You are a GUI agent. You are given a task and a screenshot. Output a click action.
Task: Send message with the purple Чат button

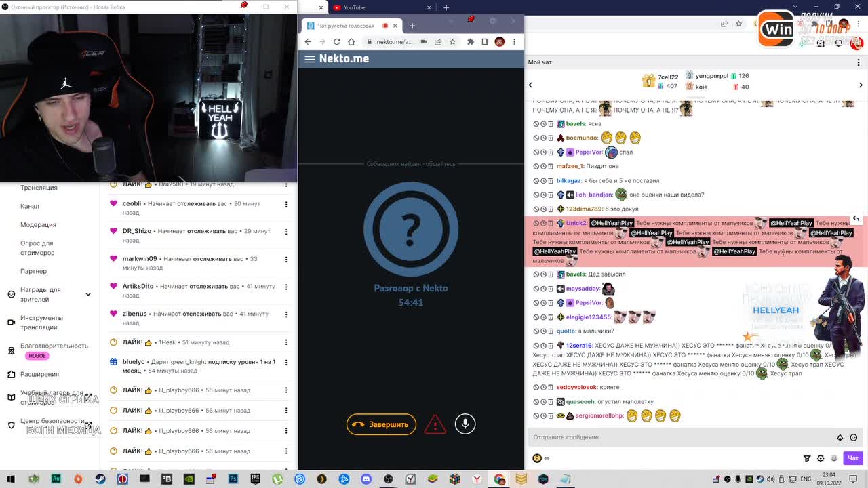(x=853, y=458)
